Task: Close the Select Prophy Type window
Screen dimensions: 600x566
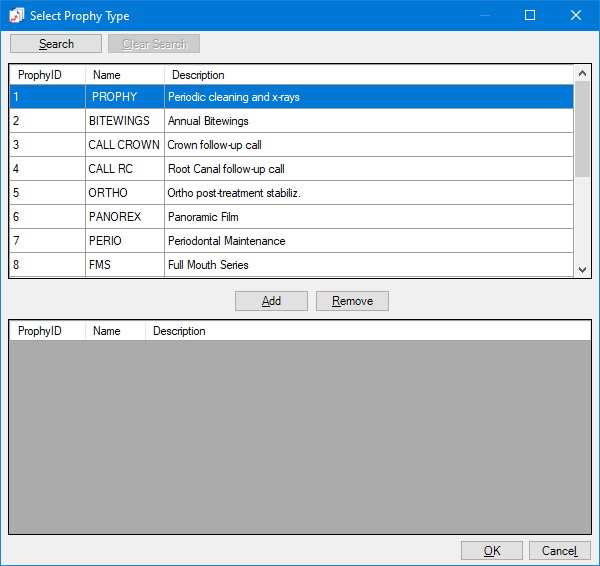Action: point(576,15)
